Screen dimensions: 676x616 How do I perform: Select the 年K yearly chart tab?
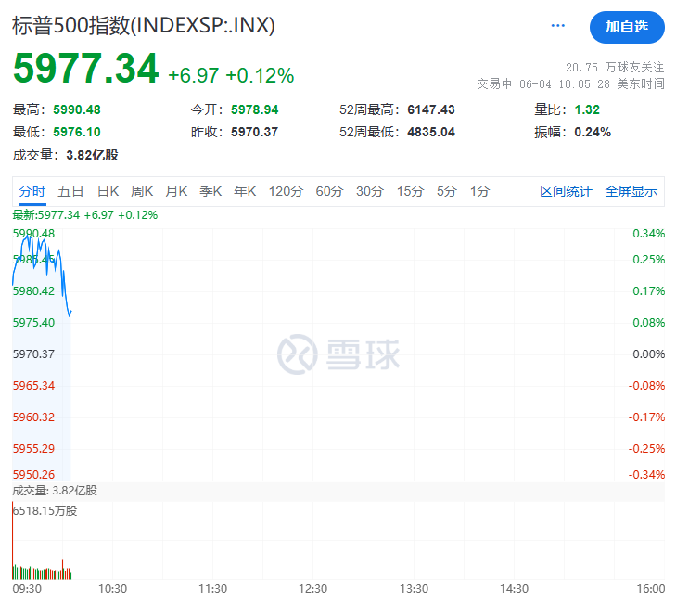245,191
